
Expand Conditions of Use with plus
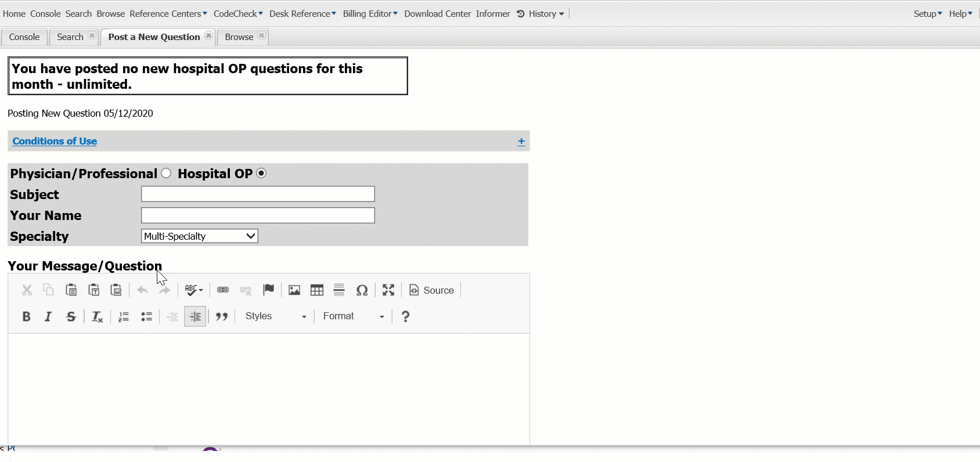coord(521,141)
